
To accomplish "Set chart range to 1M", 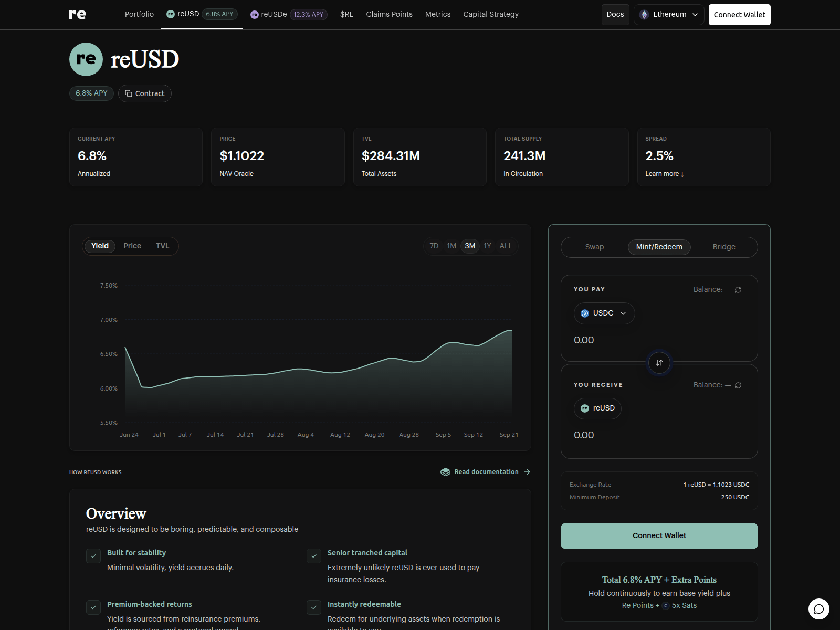I will (x=451, y=246).
